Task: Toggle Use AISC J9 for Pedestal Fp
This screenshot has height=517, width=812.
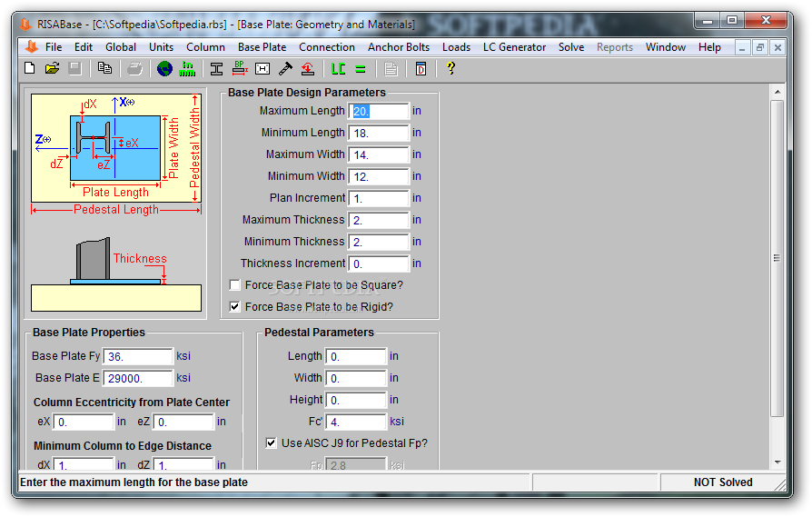Action: (271, 442)
